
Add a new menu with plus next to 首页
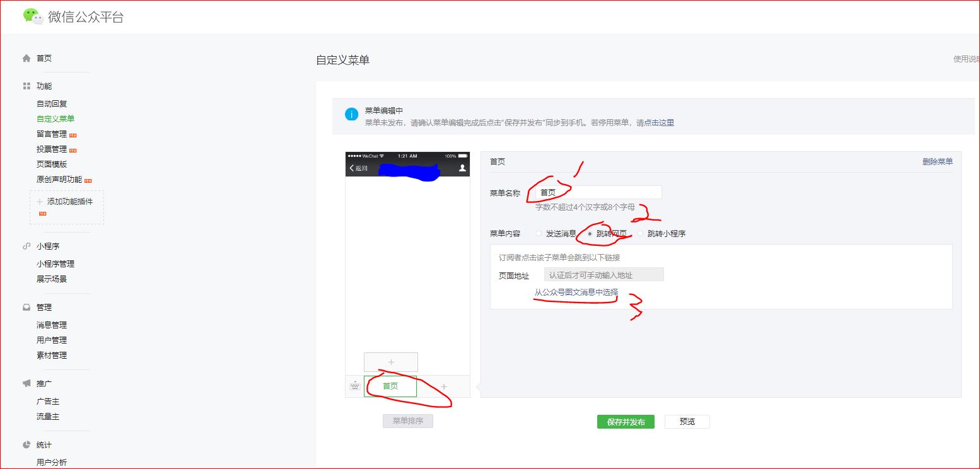click(x=444, y=386)
